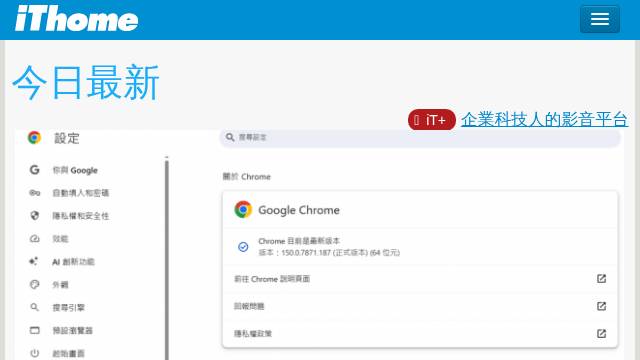Click the iThome logo

(77, 19)
